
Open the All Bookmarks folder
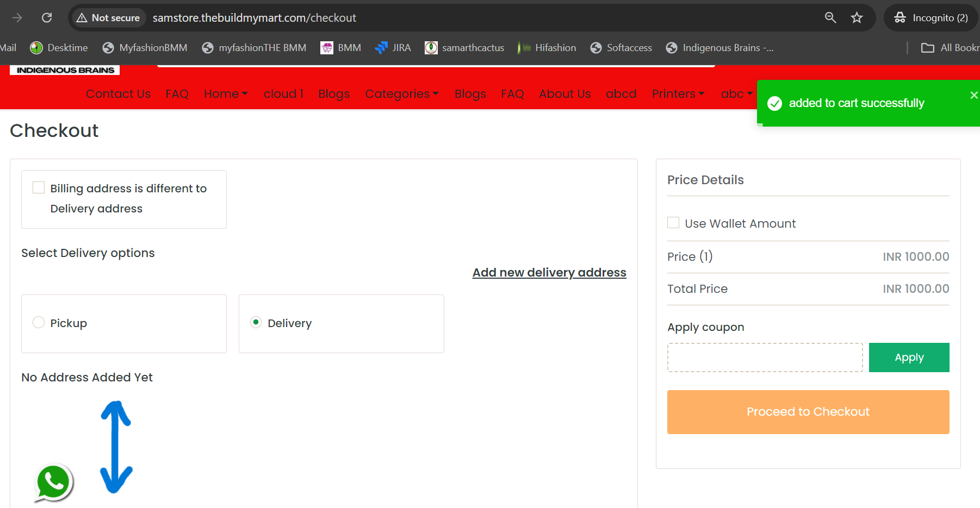[x=950, y=48]
